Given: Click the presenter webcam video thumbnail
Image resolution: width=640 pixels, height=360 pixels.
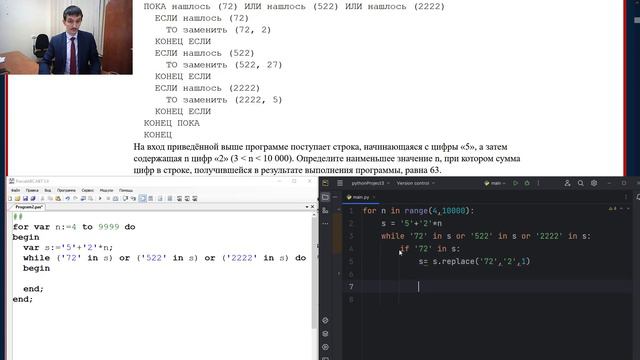Looking at the screenshot, I should pyautogui.click(x=66, y=37).
